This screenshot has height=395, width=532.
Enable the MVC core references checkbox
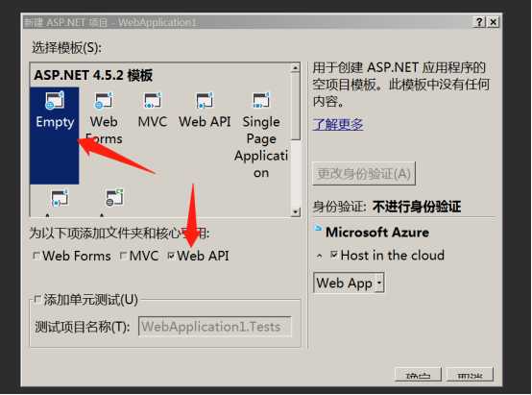(124, 256)
